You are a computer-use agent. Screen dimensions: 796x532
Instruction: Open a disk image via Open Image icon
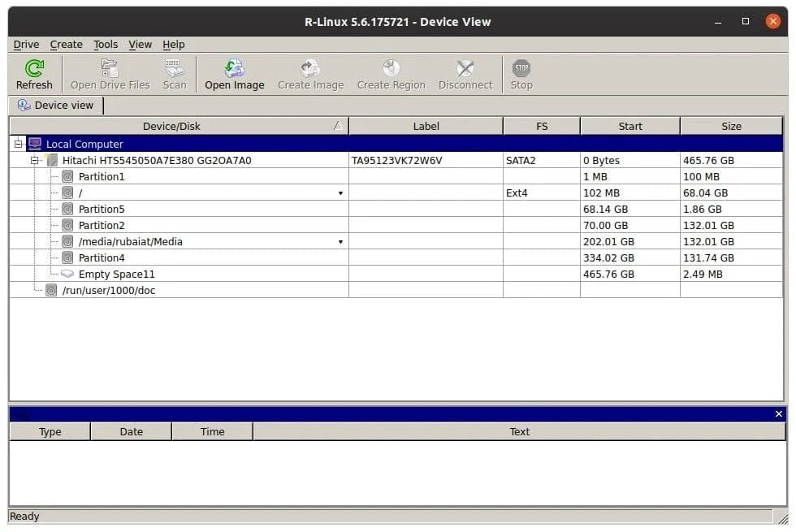tap(234, 73)
